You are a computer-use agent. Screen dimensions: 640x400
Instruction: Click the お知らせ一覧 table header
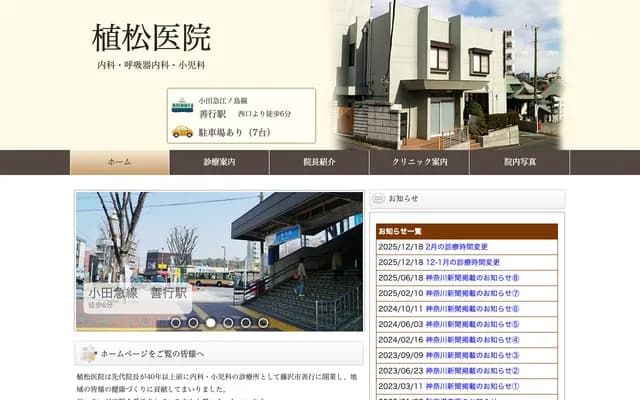467,231
